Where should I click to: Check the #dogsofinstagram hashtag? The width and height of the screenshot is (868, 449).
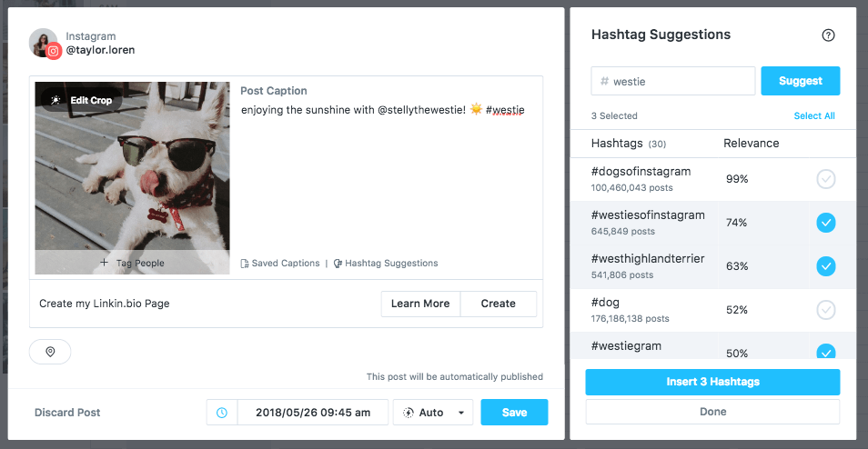825,179
